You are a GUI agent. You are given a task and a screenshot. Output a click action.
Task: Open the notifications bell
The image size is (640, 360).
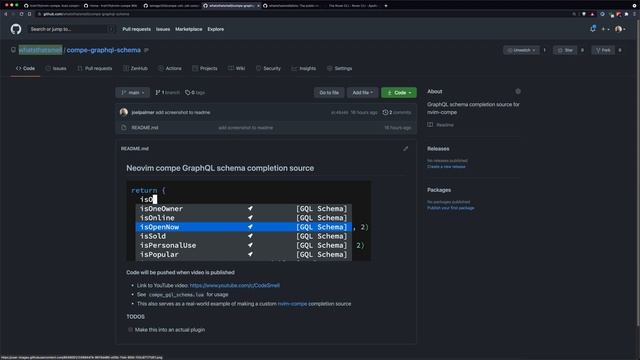tap(593, 29)
